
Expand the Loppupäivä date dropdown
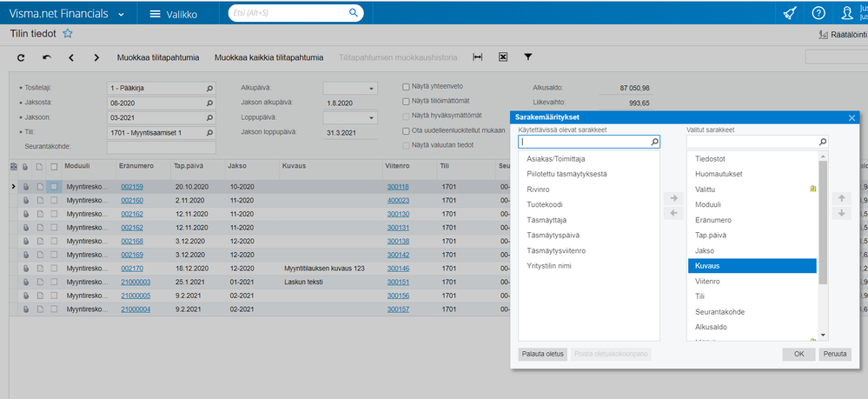pyautogui.click(x=371, y=118)
